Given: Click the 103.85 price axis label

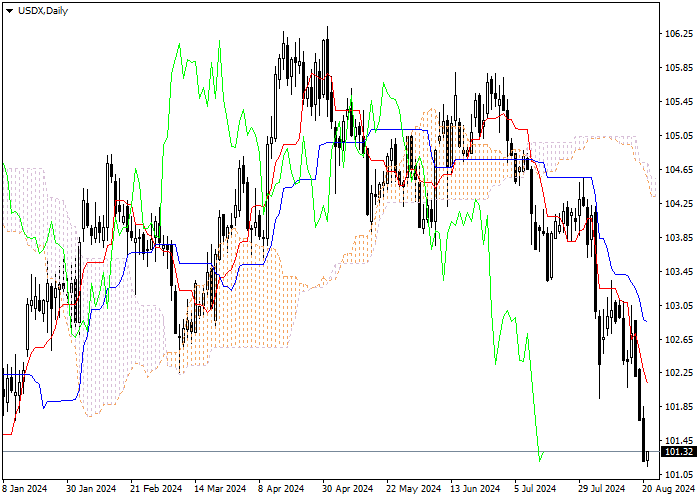Looking at the screenshot, I should coord(679,238).
